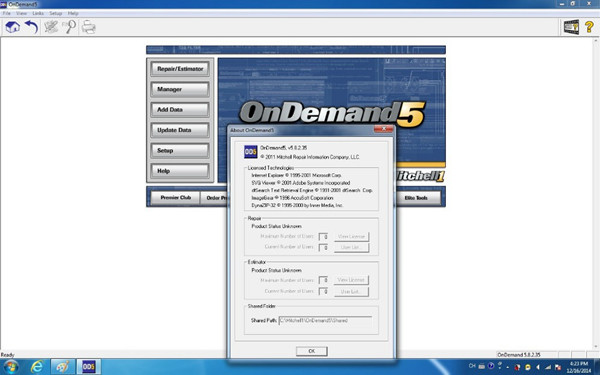Viewport: 600px width, 375px height.
Task: Click Estimator Maximum Number of Users field
Action: (x=323, y=280)
